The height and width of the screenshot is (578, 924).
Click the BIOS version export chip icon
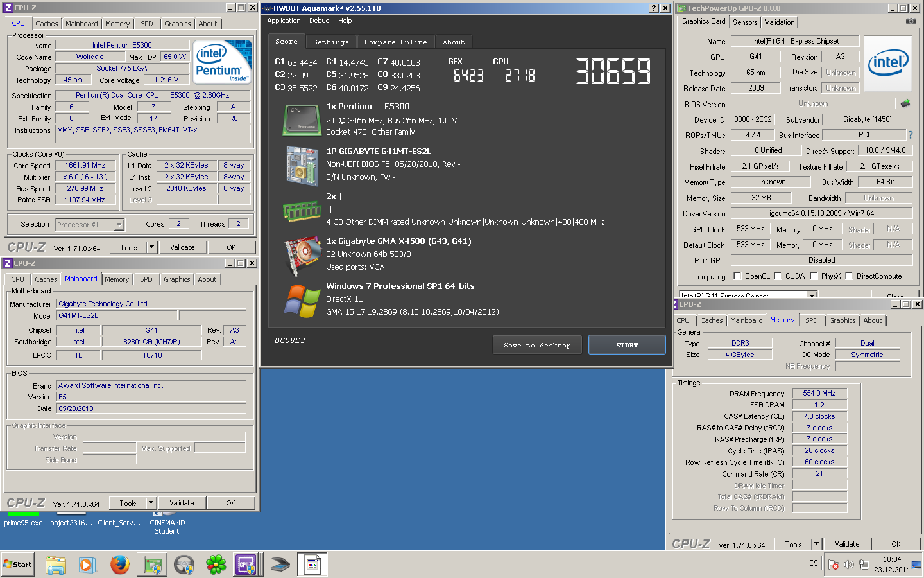905,103
